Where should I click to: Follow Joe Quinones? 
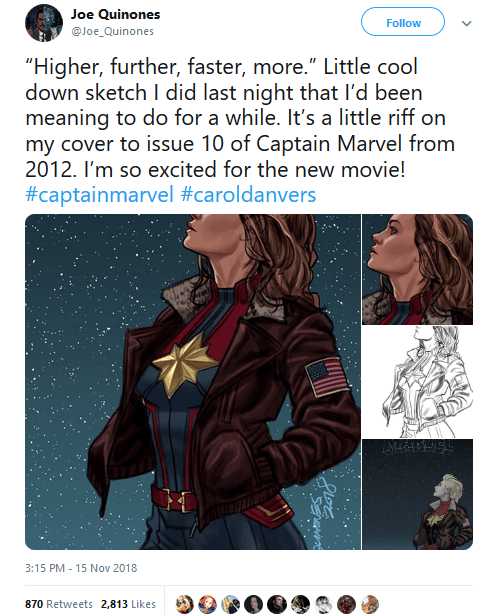coord(403,22)
